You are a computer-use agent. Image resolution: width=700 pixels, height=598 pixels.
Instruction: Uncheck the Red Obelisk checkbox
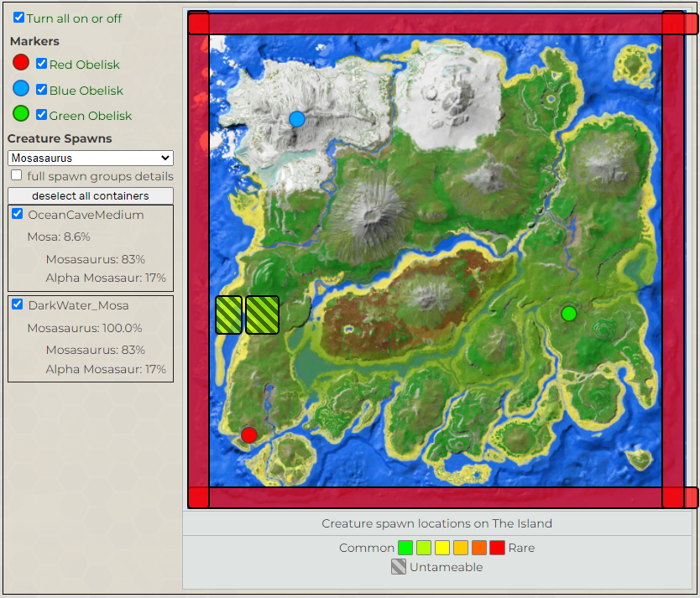pos(41,64)
